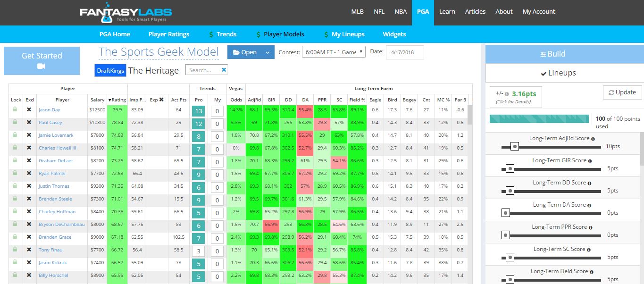Image resolution: width=644 pixels, height=284 pixels.
Task: Click the player Search input field
Action: 203,70
